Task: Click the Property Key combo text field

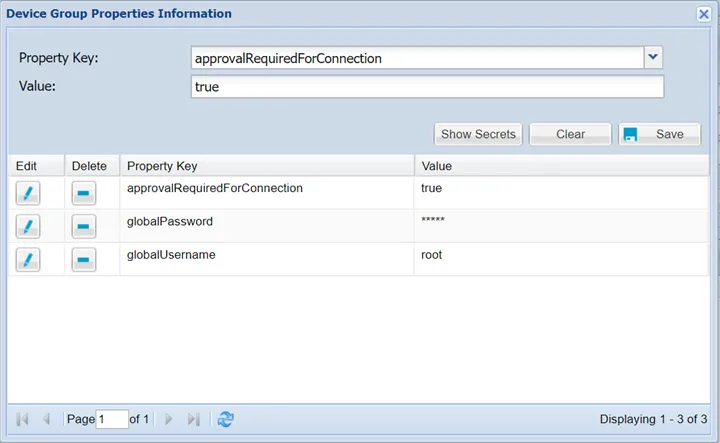Action: coord(417,58)
